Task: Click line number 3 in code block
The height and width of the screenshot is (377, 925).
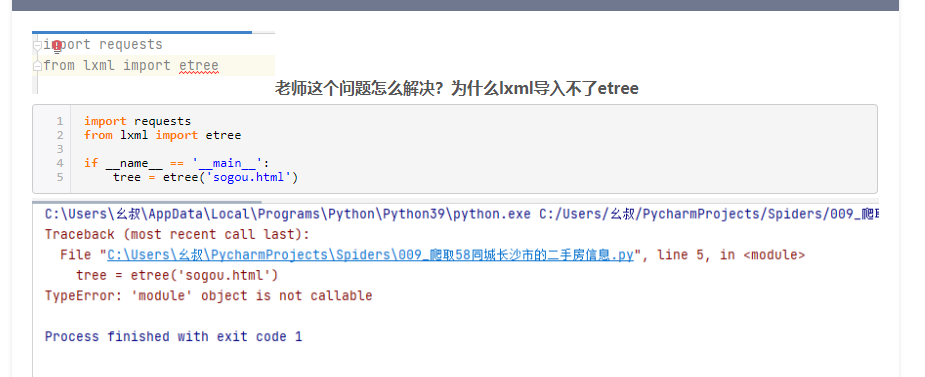Action: 60,149
